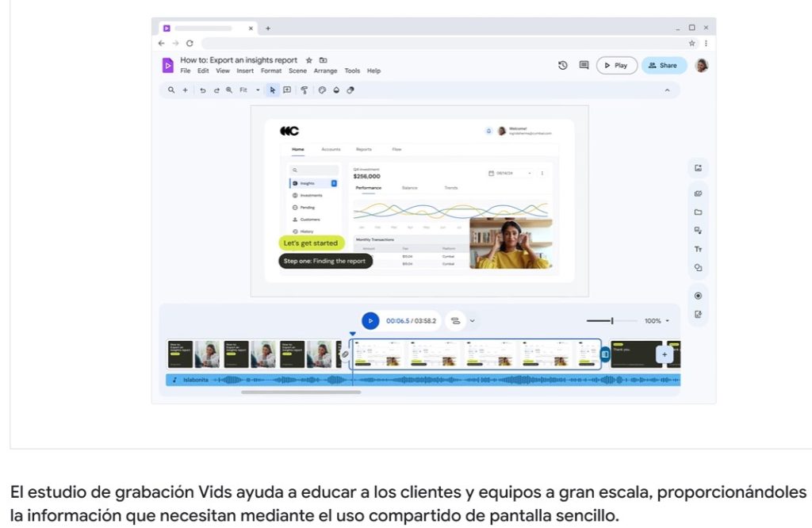Open the comments panel near Play
This screenshot has width=812, height=528.
(x=584, y=65)
